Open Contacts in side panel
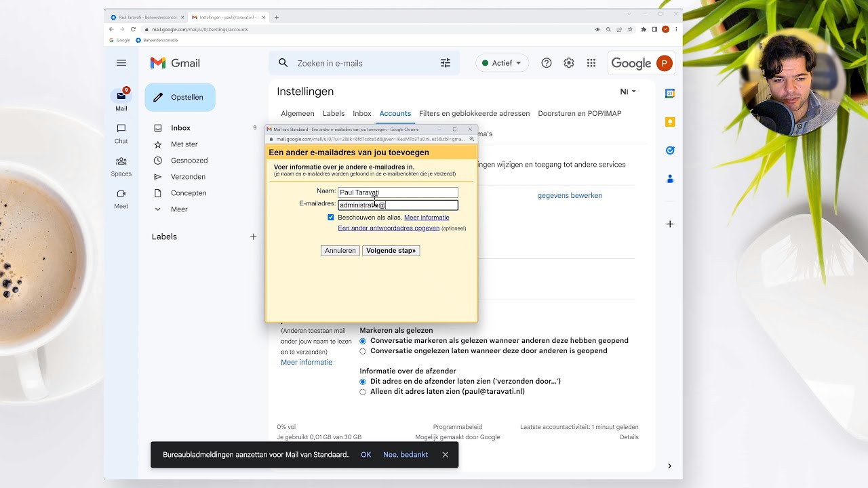The image size is (868, 488). [x=670, y=179]
